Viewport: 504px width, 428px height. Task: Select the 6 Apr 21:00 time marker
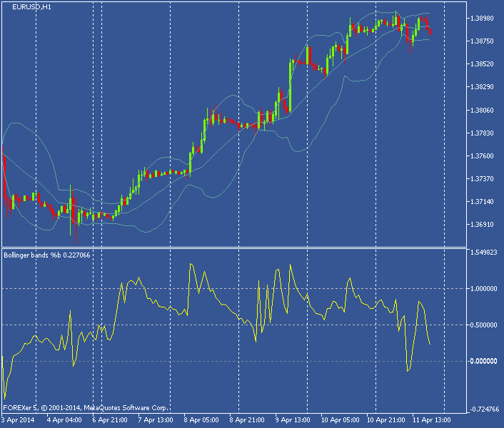111,420
